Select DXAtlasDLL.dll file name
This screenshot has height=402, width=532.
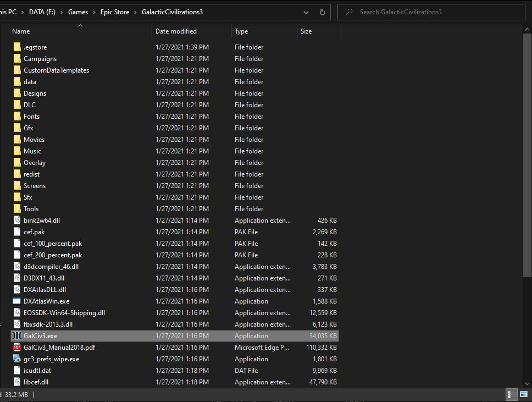pos(45,290)
